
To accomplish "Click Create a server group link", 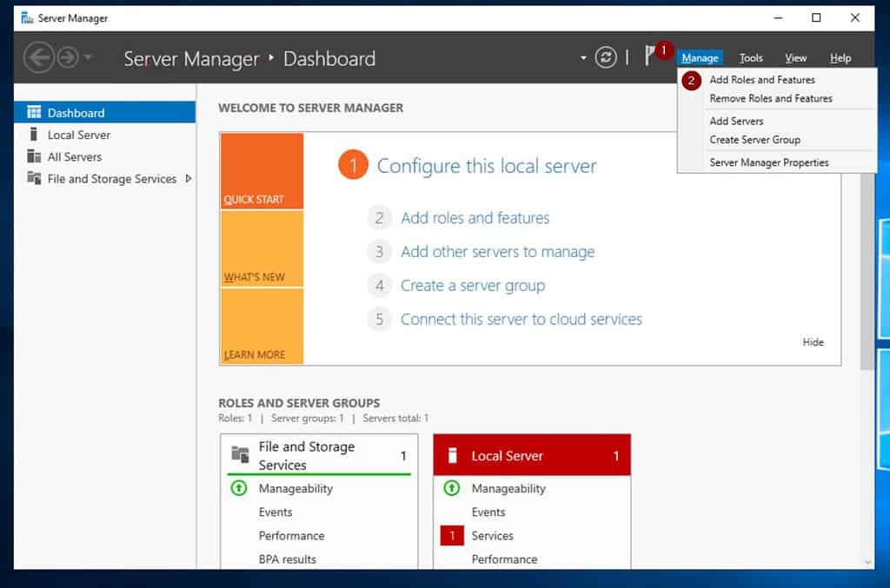I will coord(473,286).
